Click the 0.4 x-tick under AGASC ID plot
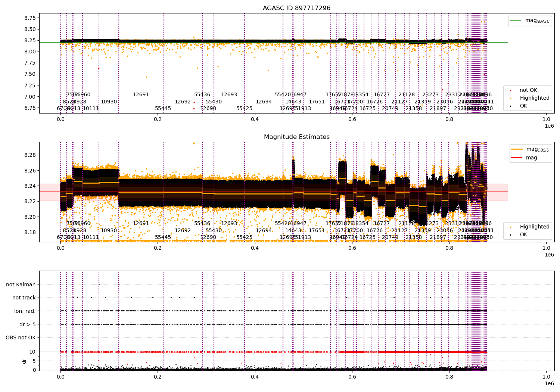 point(255,119)
